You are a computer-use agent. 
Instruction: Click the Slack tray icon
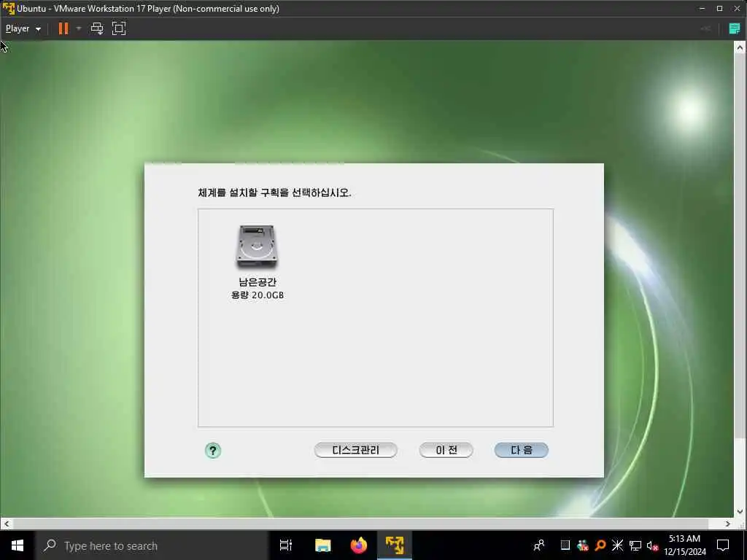583,545
